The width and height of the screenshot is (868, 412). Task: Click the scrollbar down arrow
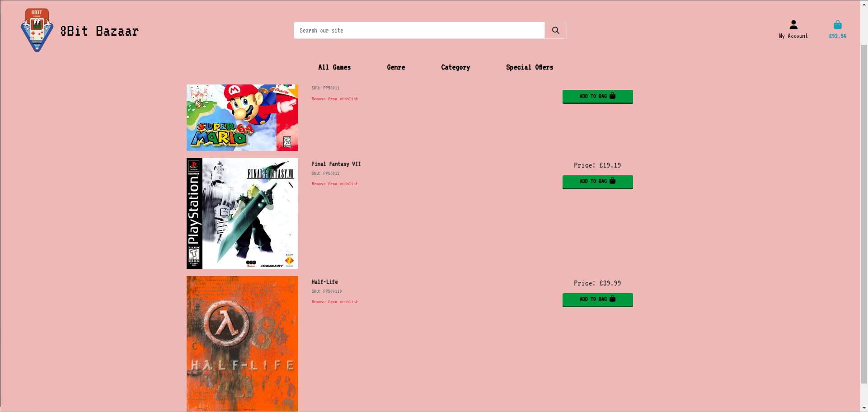tap(864, 408)
